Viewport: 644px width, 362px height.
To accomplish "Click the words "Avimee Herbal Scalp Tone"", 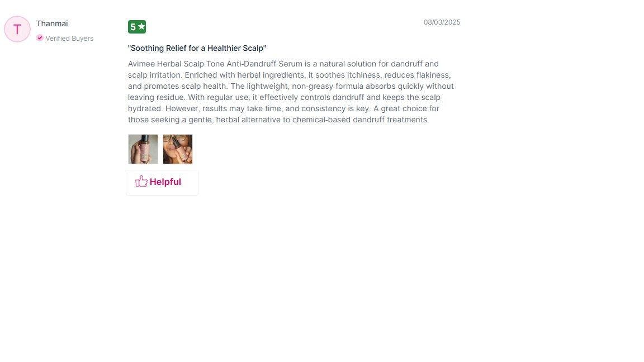I will click(176, 64).
